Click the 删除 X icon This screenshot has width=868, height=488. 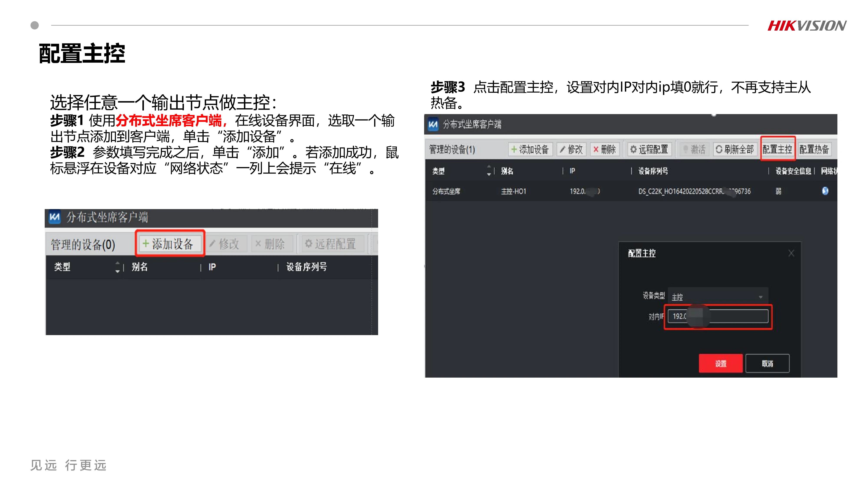596,149
